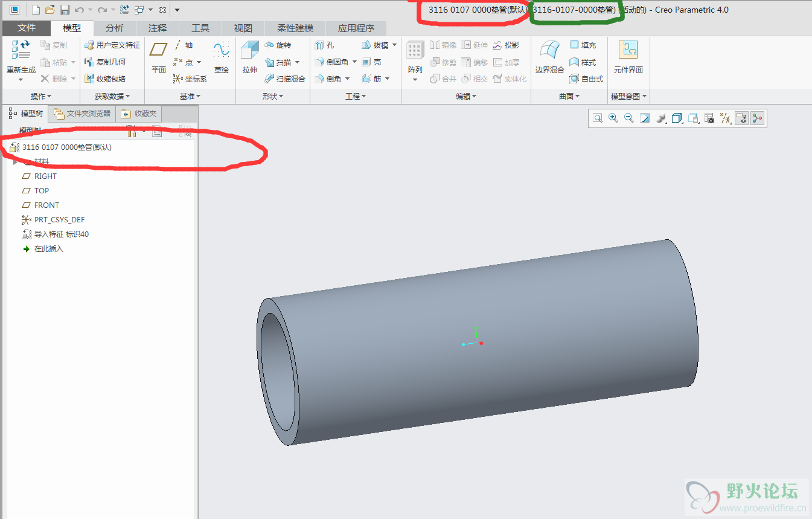Screen dimensions: 812x519
Task: Click the Refit icon in graphics toolbar
Action: pos(598,118)
